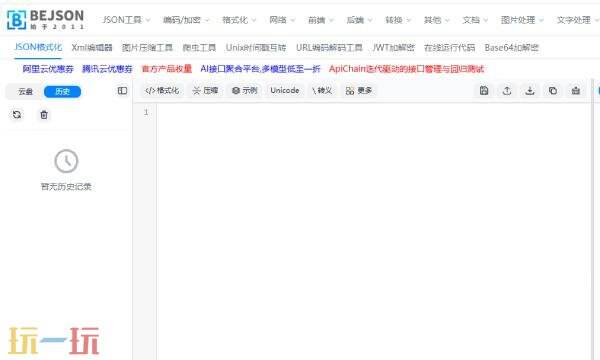The height and width of the screenshot is (360, 600).
Task: Expand the 转换 menu
Action: point(398,20)
